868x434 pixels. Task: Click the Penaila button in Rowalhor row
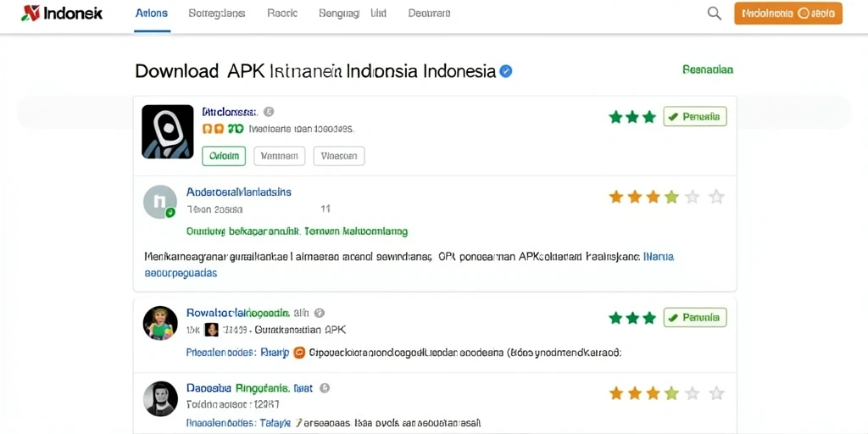point(695,317)
